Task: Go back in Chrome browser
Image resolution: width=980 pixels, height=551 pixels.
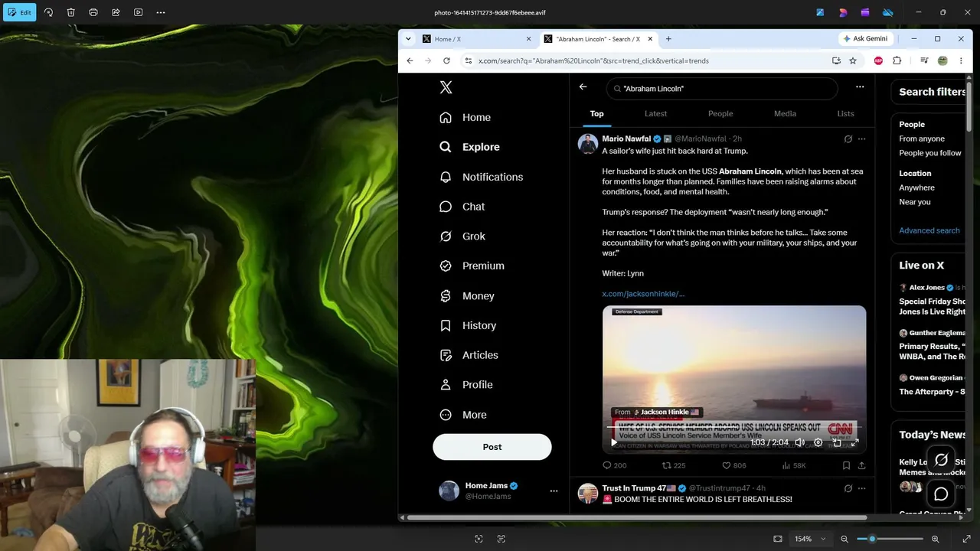Action: (x=410, y=60)
